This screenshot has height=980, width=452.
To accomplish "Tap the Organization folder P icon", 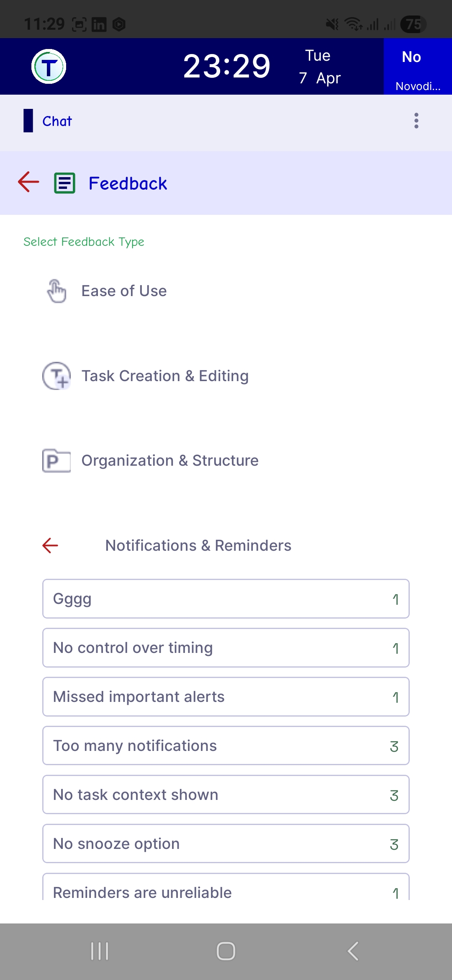I will pos(56,461).
